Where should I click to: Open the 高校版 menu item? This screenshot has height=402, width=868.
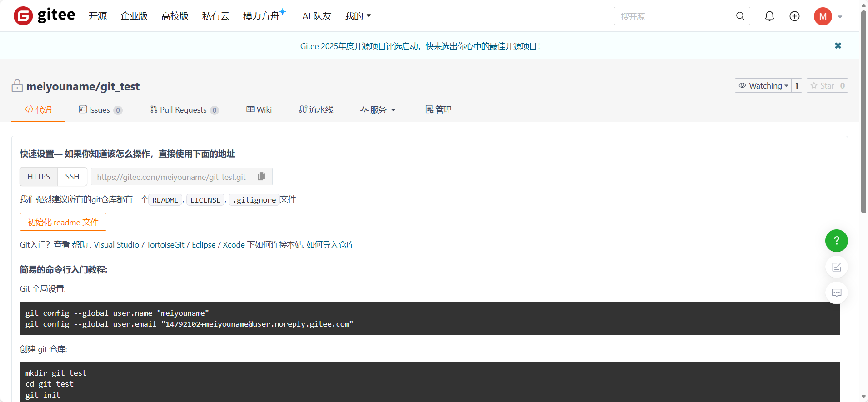click(175, 16)
